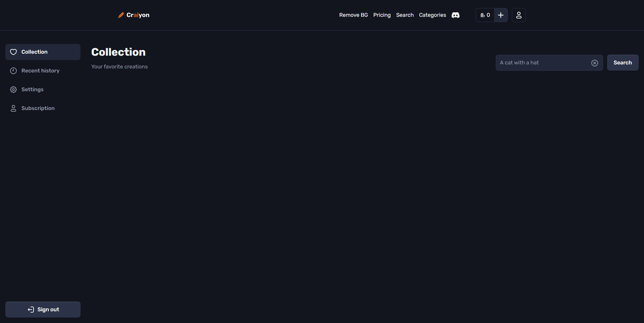View the credits balance showing 0
Screen dimensions: 644x323
(x=485, y=15)
